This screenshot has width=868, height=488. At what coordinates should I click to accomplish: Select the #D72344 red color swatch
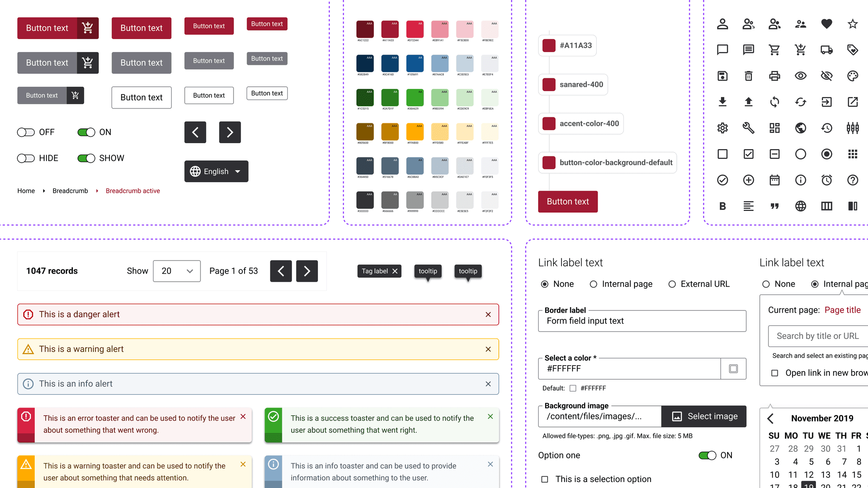click(415, 29)
